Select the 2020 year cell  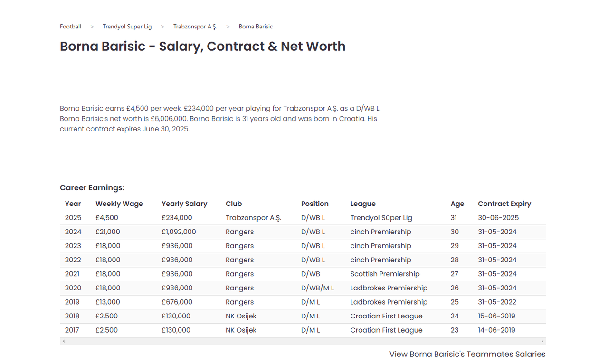click(x=73, y=288)
